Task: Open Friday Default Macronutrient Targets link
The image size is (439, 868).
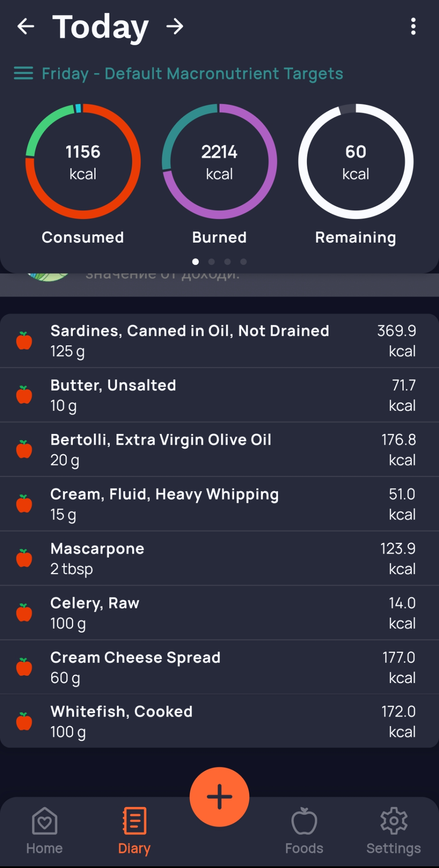Action: [192, 74]
